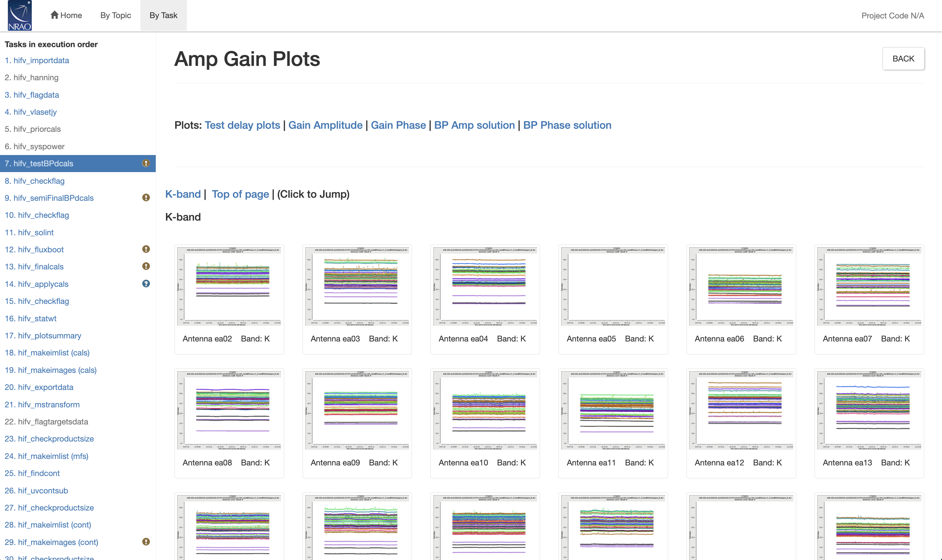Click warning icon beside hifv_finalcals

click(146, 266)
